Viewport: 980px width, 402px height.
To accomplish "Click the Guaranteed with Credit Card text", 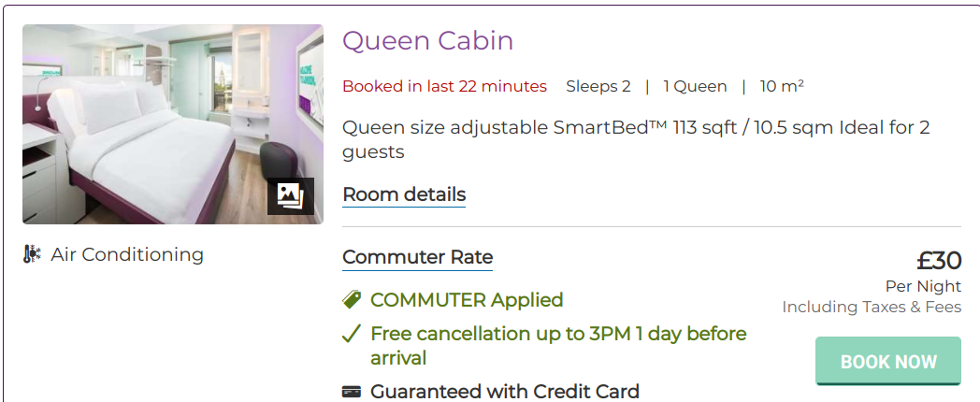I will [x=505, y=392].
